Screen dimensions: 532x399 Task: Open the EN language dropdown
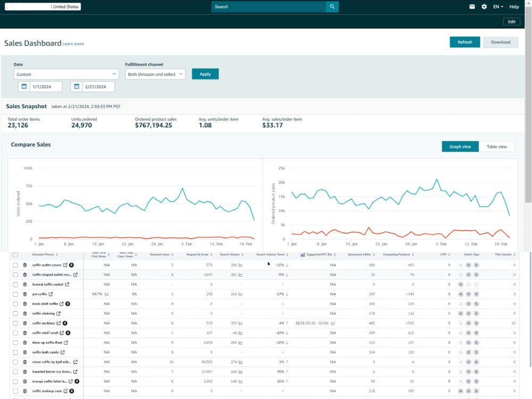[x=498, y=6]
